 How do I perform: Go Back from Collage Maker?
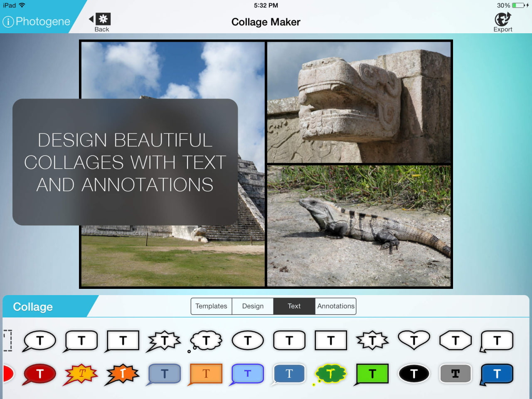tap(101, 22)
